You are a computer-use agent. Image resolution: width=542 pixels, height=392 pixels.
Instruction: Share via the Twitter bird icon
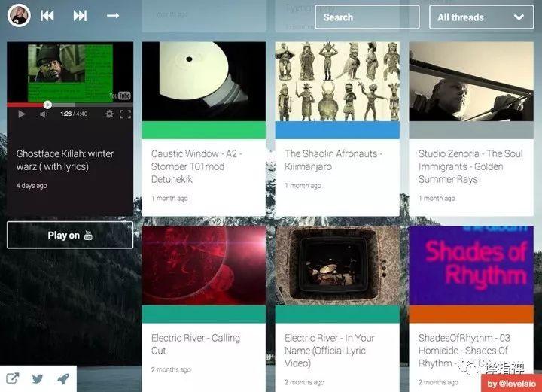tap(38, 379)
